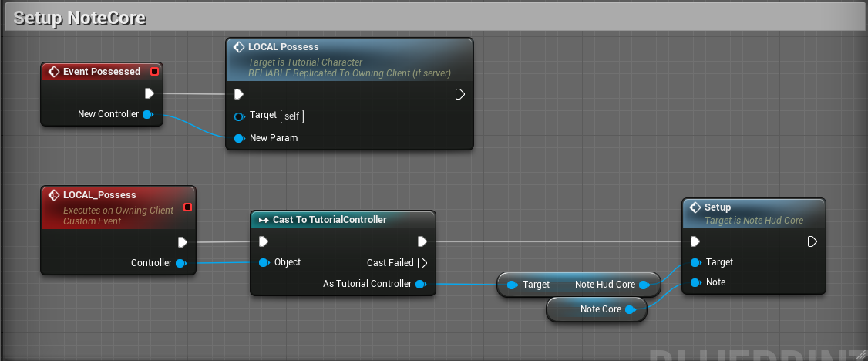Click LOCAL Possess execution input pin
Screen dimensions: 868x361
tap(239, 94)
